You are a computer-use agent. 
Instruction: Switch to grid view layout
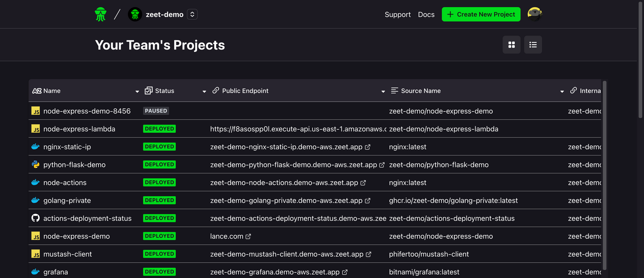[x=512, y=45]
